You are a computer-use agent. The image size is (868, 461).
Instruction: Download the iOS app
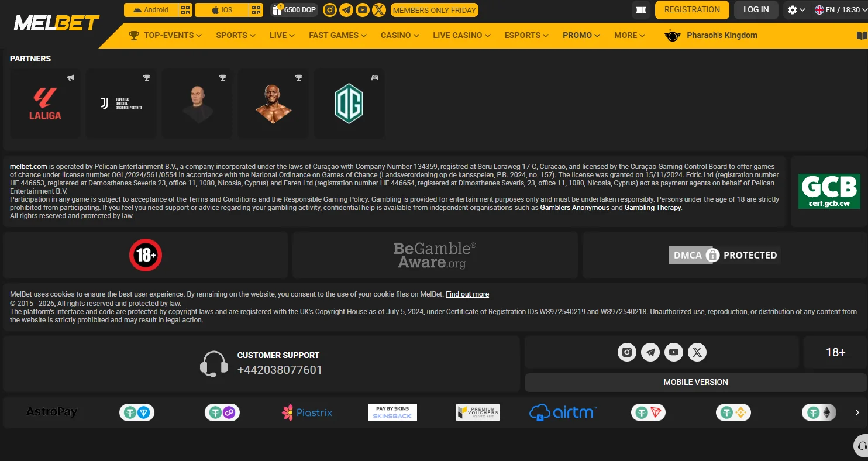pyautogui.click(x=222, y=10)
